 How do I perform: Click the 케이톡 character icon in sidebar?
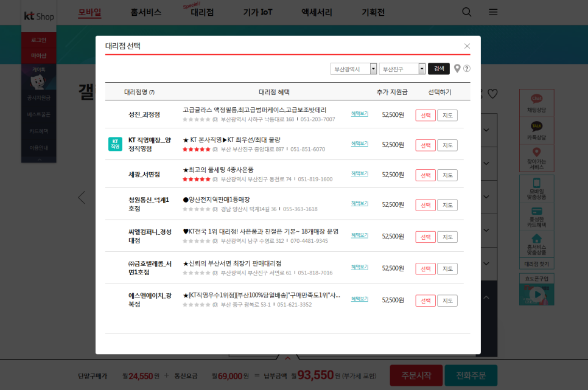pos(38,81)
